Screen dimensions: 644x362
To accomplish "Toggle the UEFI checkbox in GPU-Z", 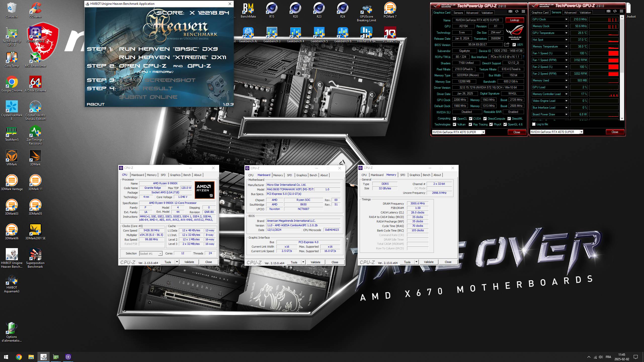I will click(x=514, y=45).
